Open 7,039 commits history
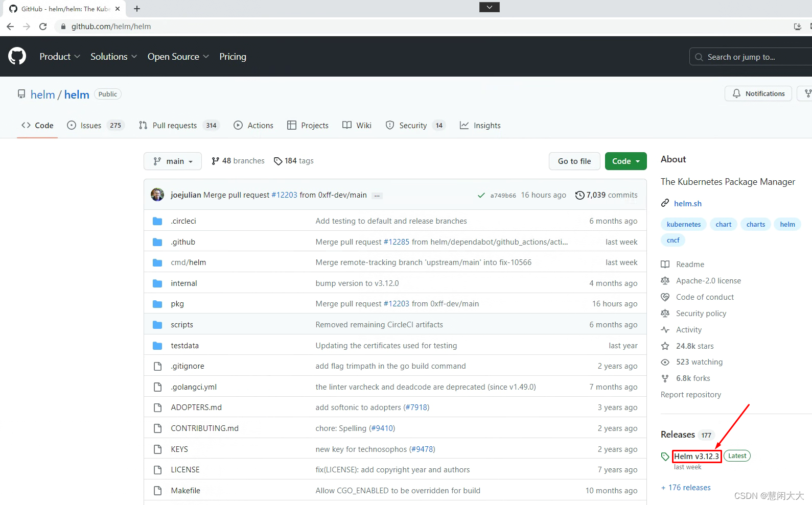The height and width of the screenshot is (505, 812). click(x=607, y=195)
